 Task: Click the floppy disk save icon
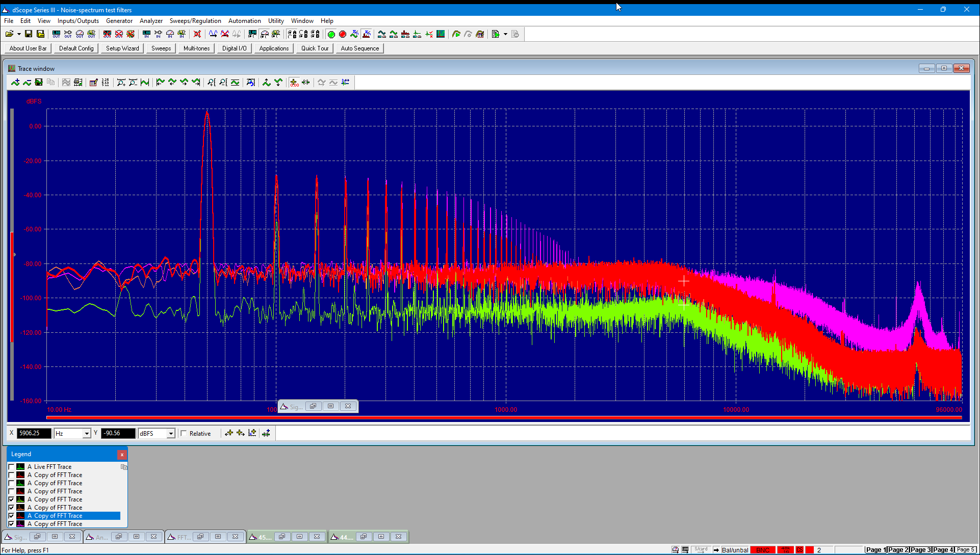(29, 34)
